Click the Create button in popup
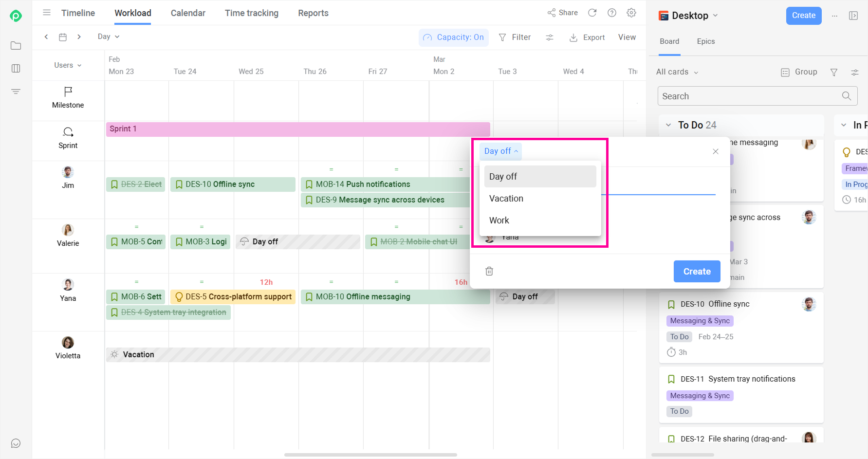 click(x=697, y=272)
